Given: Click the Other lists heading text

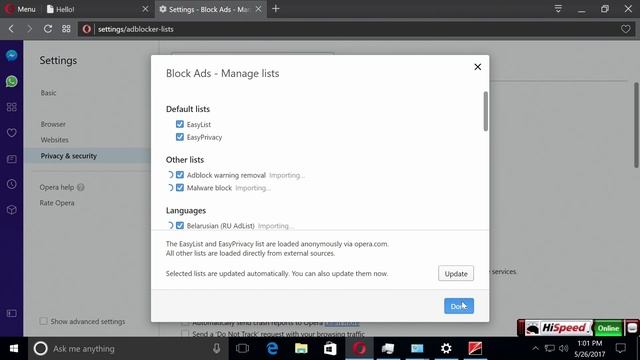Looking at the screenshot, I should pyautogui.click(x=184, y=160).
